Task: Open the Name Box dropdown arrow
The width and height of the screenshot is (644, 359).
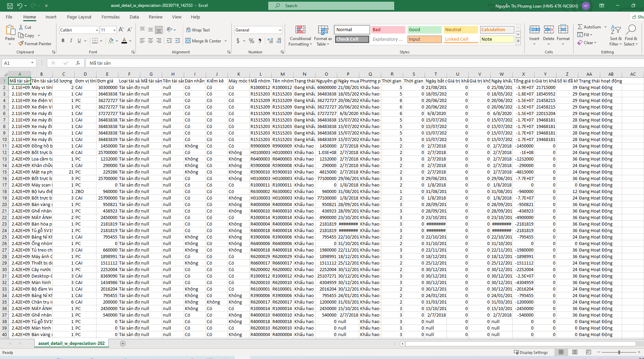Action: click(32, 63)
